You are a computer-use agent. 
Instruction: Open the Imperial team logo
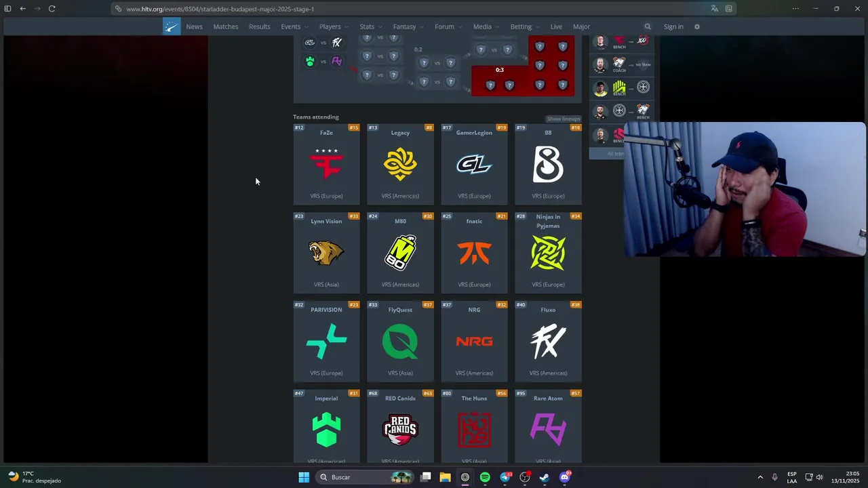tap(326, 429)
